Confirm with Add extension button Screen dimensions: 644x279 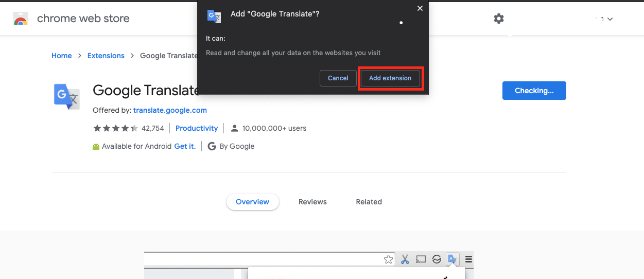click(x=390, y=78)
